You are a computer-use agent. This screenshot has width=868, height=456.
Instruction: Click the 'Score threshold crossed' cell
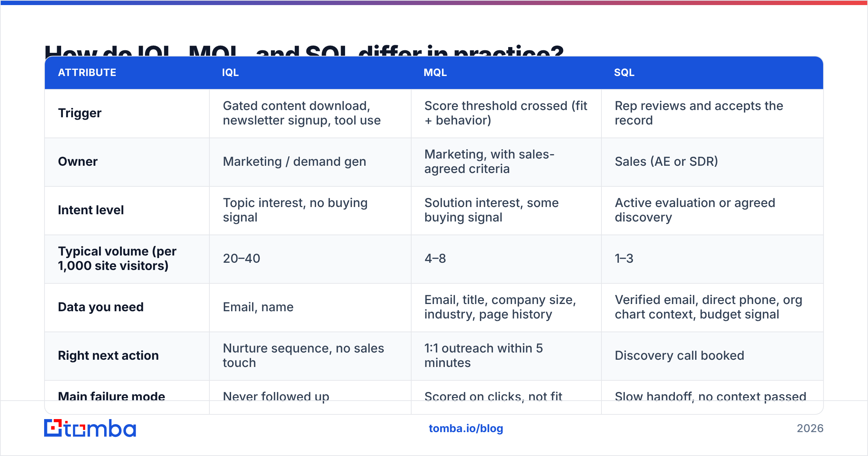coord(506,113)
